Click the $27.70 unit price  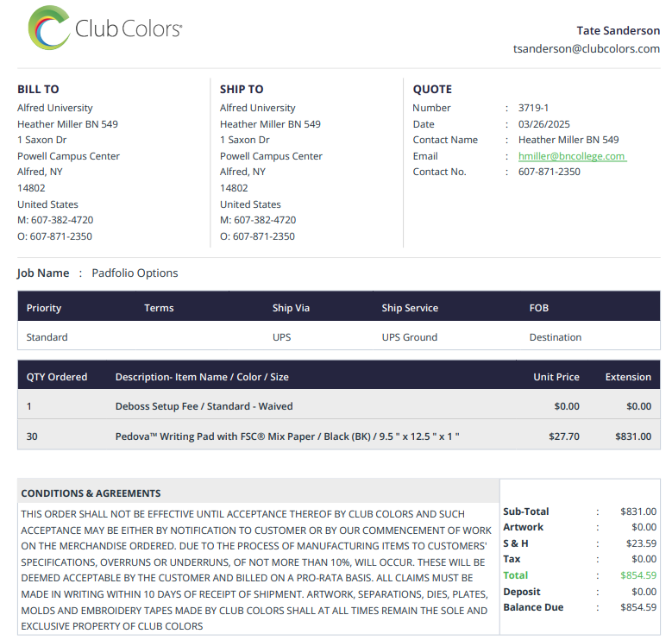pyautogui.click(x=564, y=436)
